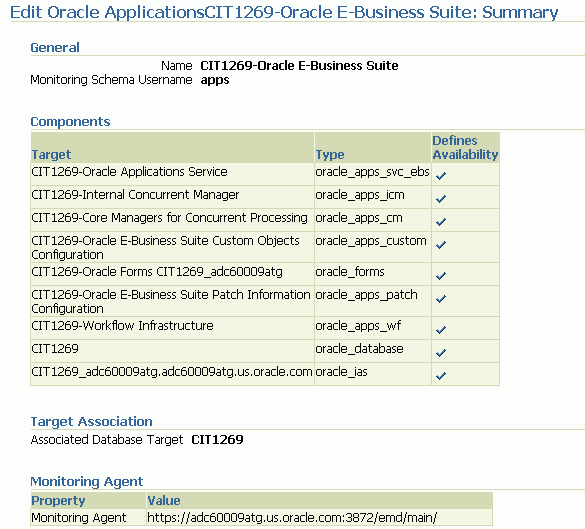Viewport: 585px width, 529px height.
Task: Click checkmark icon in oracle_ias row
Action: point(441,376)
